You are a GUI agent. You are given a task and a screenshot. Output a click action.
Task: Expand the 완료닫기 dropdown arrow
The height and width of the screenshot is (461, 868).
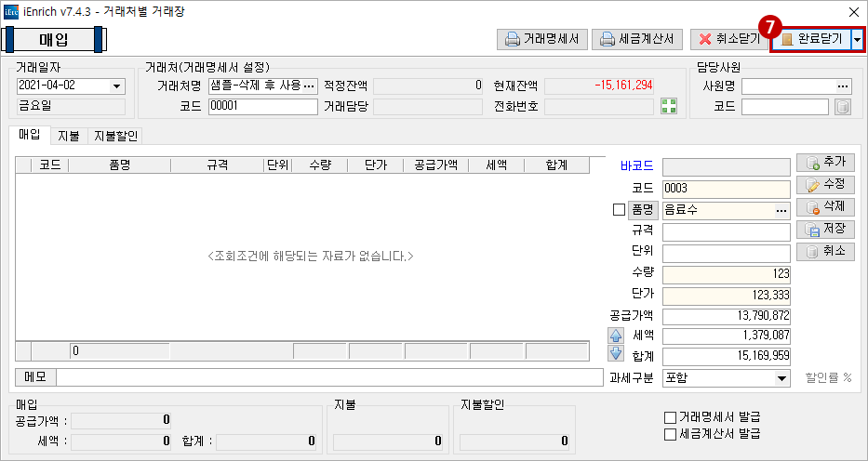pos(857,39)
